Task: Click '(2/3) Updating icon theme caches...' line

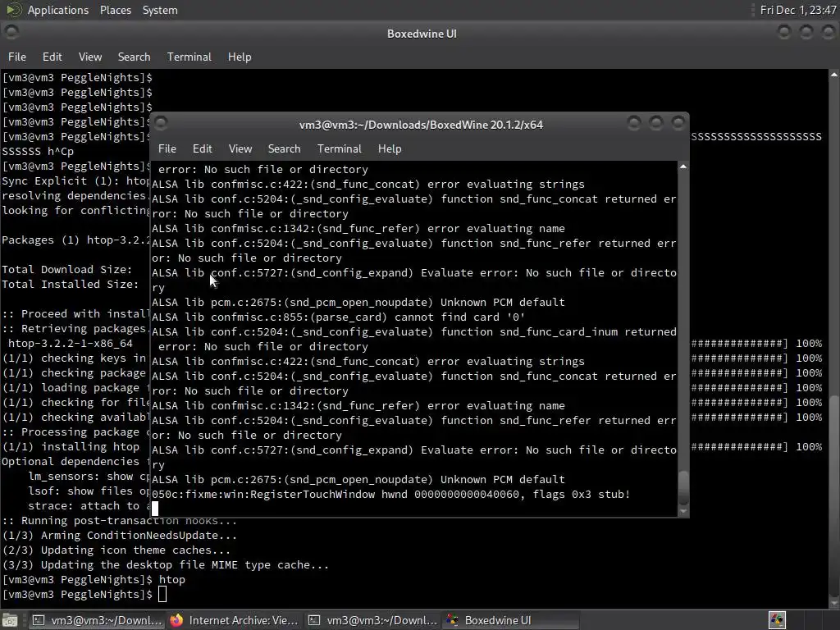Action: pos(116,550)
